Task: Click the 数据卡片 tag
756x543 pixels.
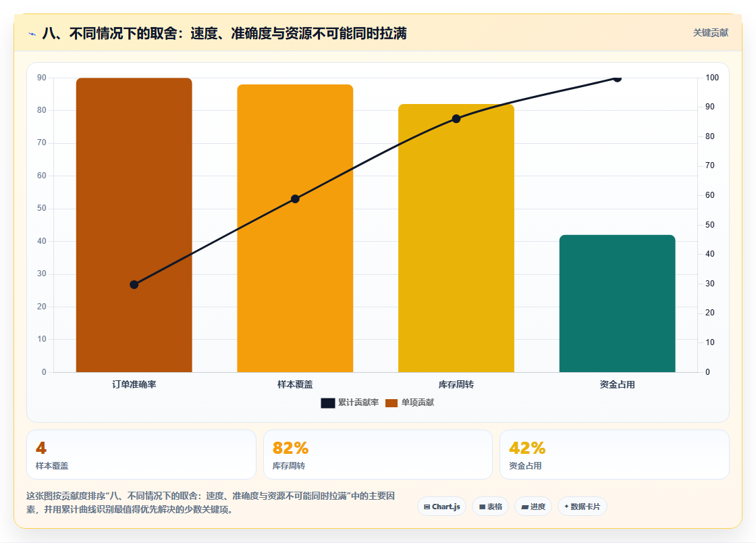Action: (583, 507)
